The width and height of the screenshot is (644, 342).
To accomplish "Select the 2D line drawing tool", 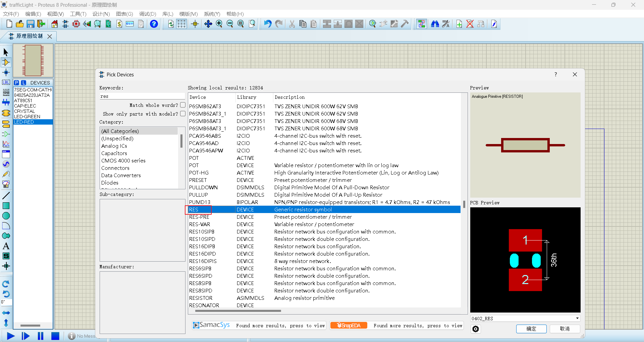I will tap(6, 196).
